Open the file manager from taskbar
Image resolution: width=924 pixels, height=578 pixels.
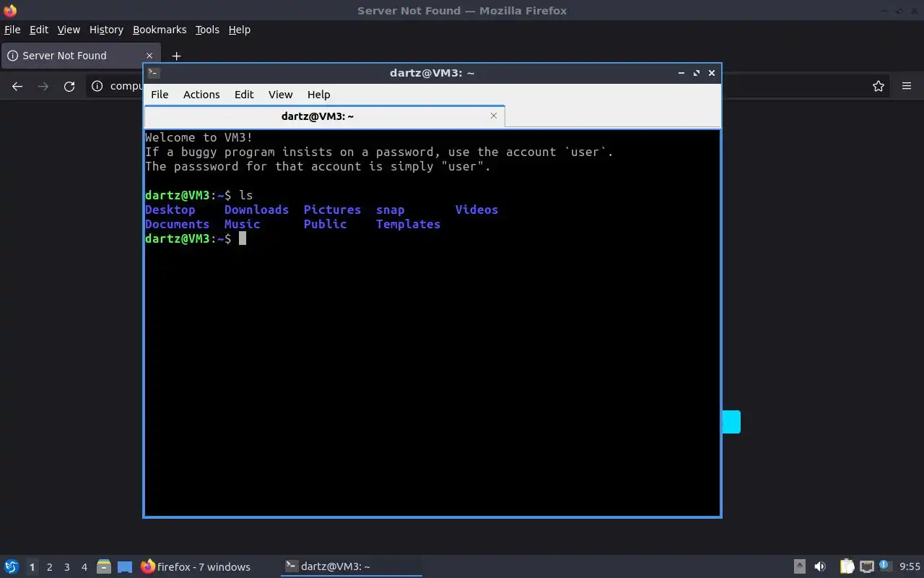pyautogui.click(x=104, y=567)
